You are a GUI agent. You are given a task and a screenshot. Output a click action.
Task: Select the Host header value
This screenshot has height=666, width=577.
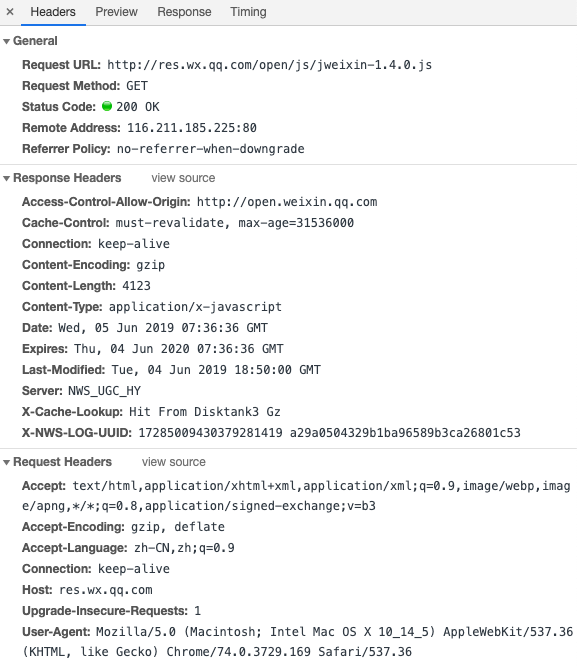[106, 590]
